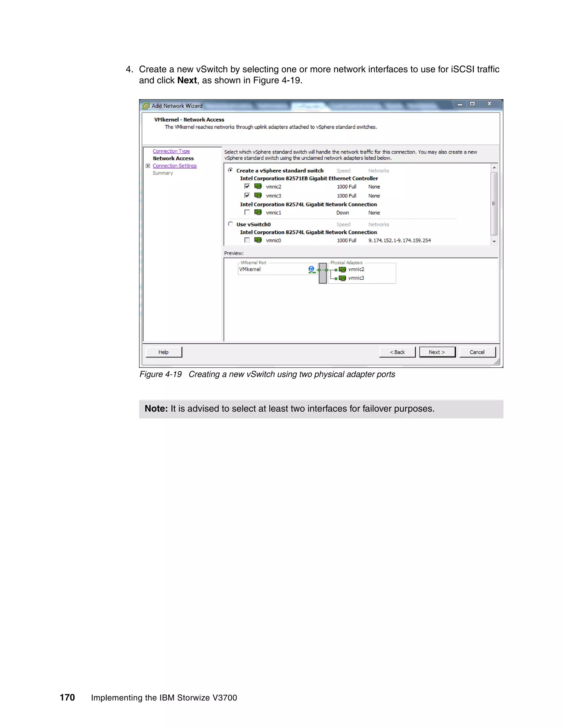Click the vmnic1 adapter icon in list

click(258, 212)
